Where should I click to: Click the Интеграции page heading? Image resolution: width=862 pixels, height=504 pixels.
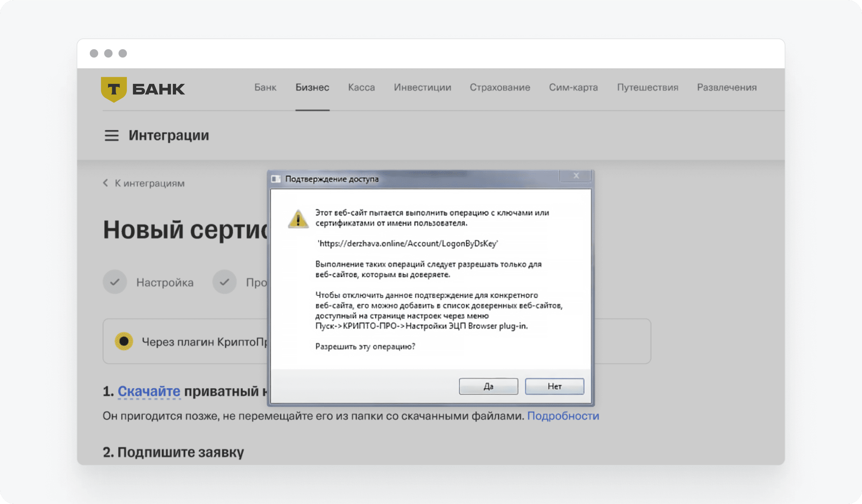click(x=169, y=135)
